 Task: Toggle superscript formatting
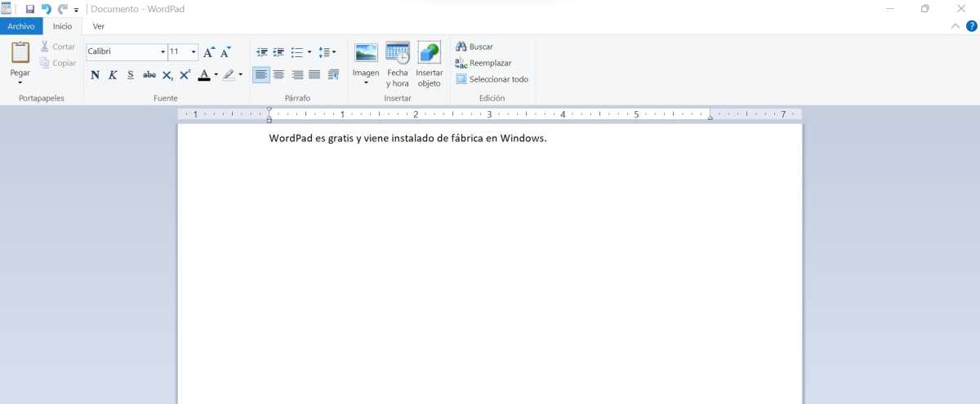185,75
